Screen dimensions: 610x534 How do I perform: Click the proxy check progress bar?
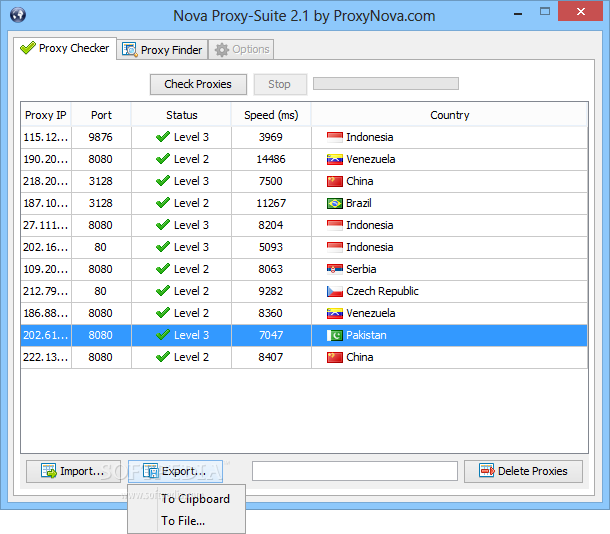point(386,84)
